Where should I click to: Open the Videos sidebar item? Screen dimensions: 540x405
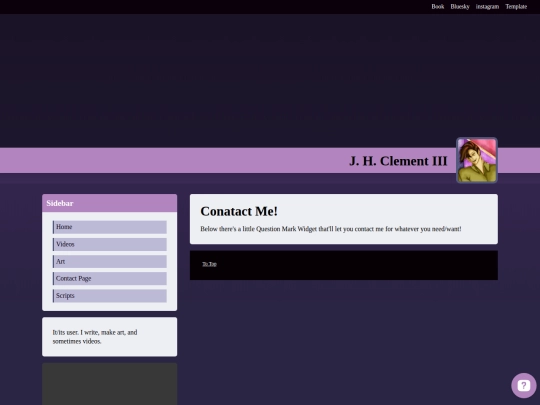coord(110,244)
